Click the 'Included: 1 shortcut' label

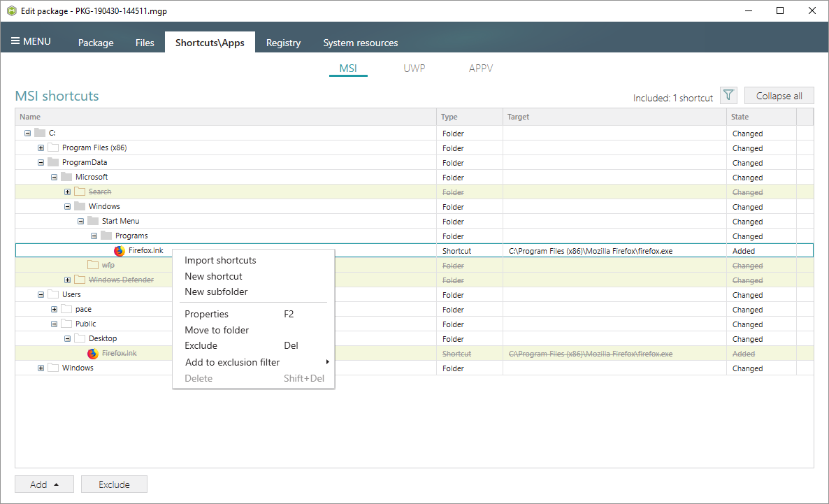[x=673, y=98]
